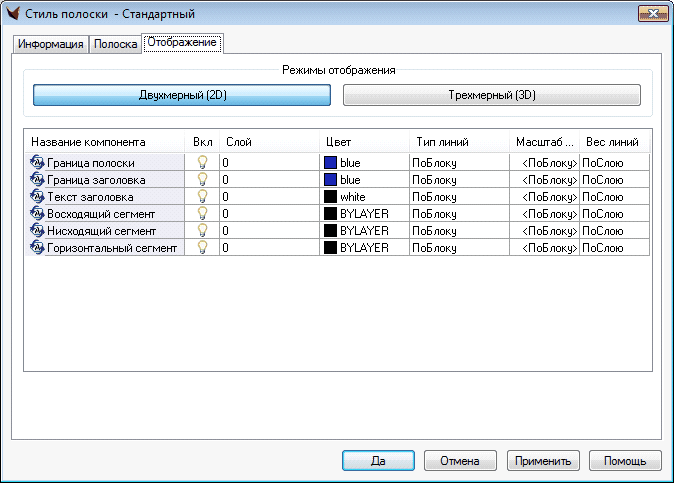Open the lineweight ПоСлою for Текст заголовка
Screen dimensions: 674x483
[x=614, y=196]
